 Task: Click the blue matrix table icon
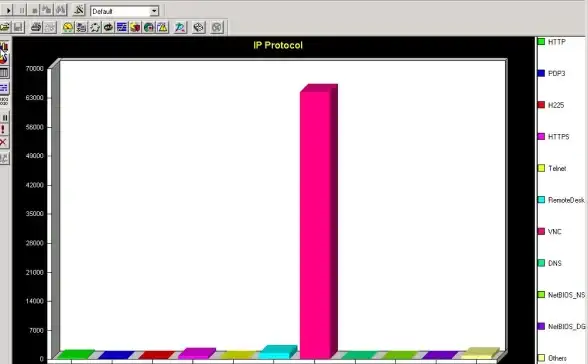(122, 27)
